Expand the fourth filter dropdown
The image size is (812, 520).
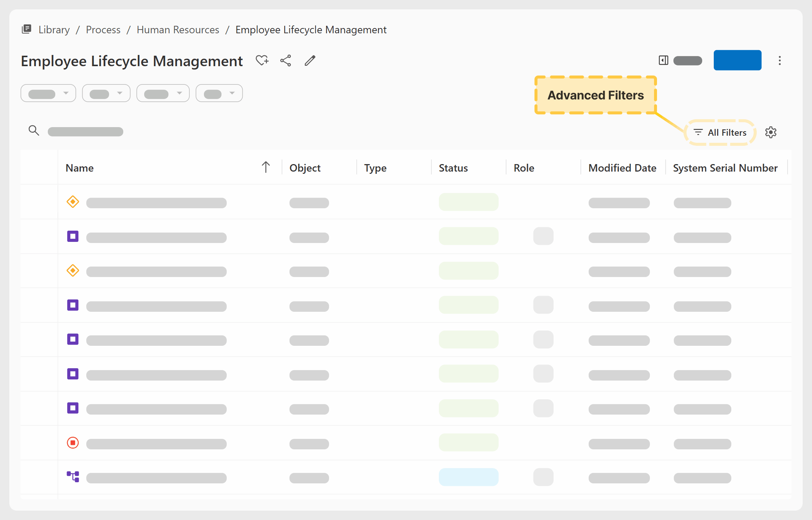[x=219, y=93]
